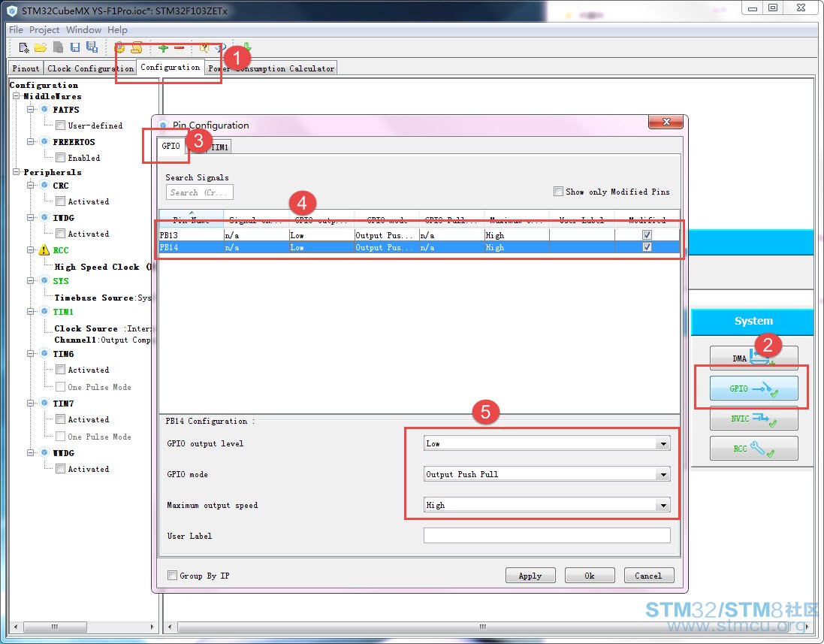Click the Cancel button

tap(648, 576)
